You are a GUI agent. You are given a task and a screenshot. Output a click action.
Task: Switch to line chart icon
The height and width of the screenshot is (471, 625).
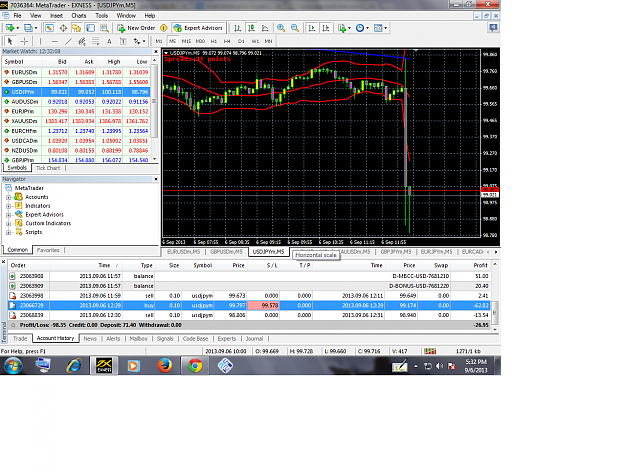(265, 28)
